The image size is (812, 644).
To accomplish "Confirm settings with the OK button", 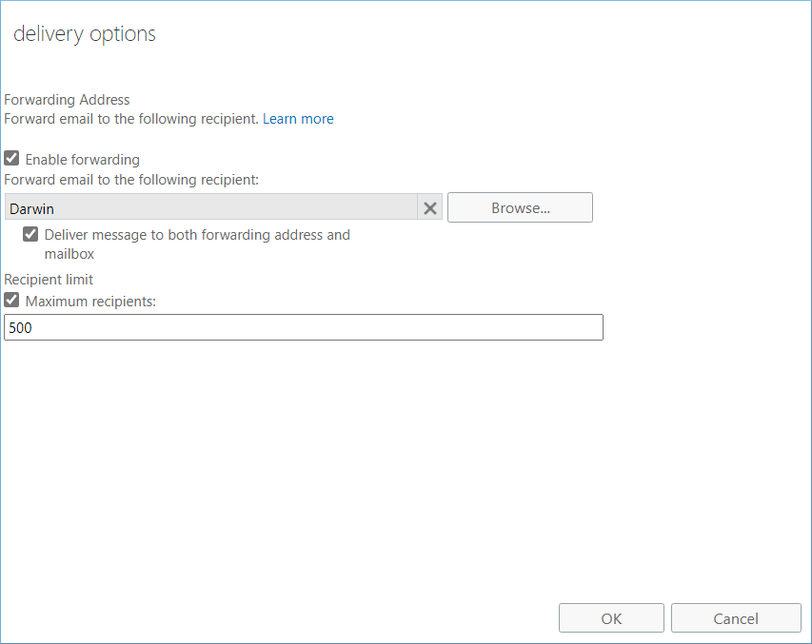I will point(611,617).
